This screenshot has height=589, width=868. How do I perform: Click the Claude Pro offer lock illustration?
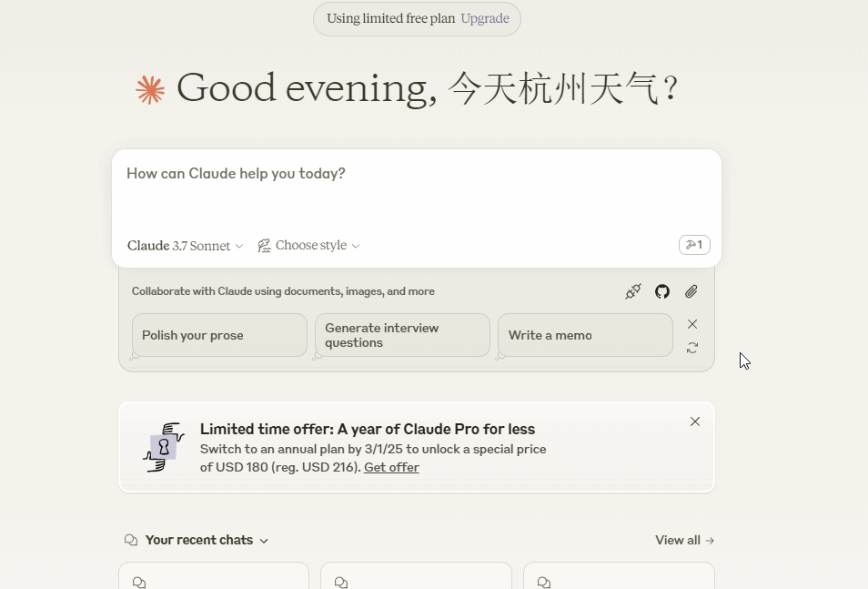tap(164, 447)
